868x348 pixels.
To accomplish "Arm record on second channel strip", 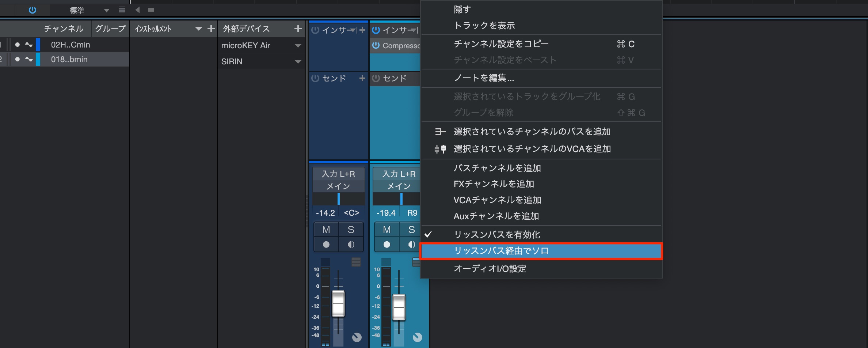I will (x=387, y=245).
